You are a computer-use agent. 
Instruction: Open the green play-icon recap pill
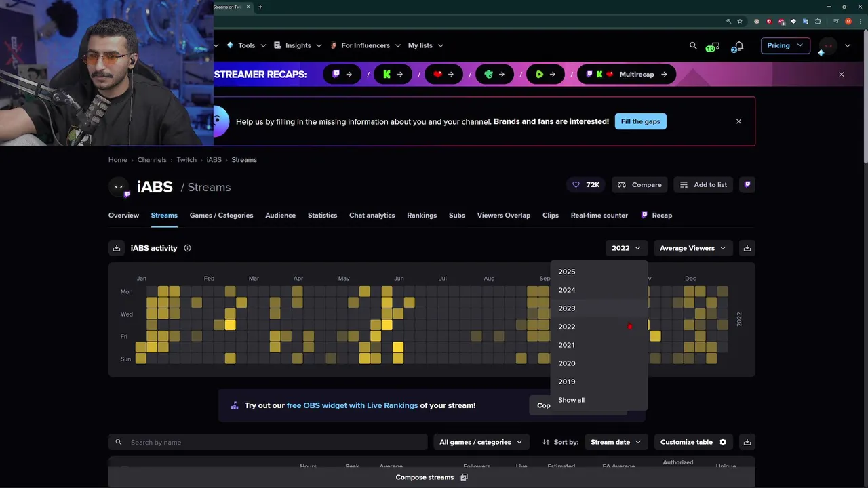(x=545, y=75)
